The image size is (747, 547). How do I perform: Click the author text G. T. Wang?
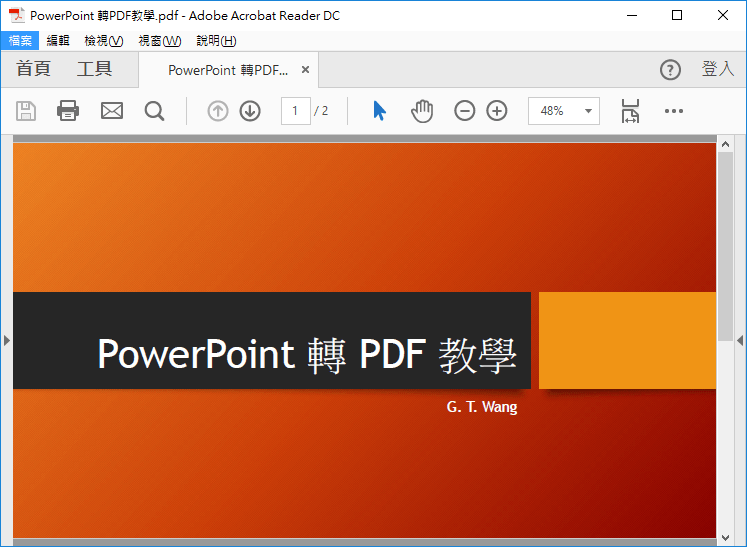pos(482,407)
